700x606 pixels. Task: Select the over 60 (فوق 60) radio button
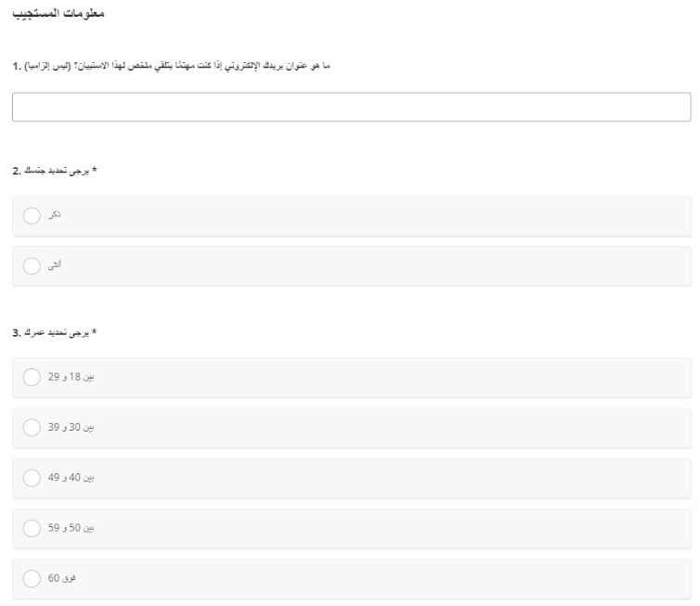[30, 578]
